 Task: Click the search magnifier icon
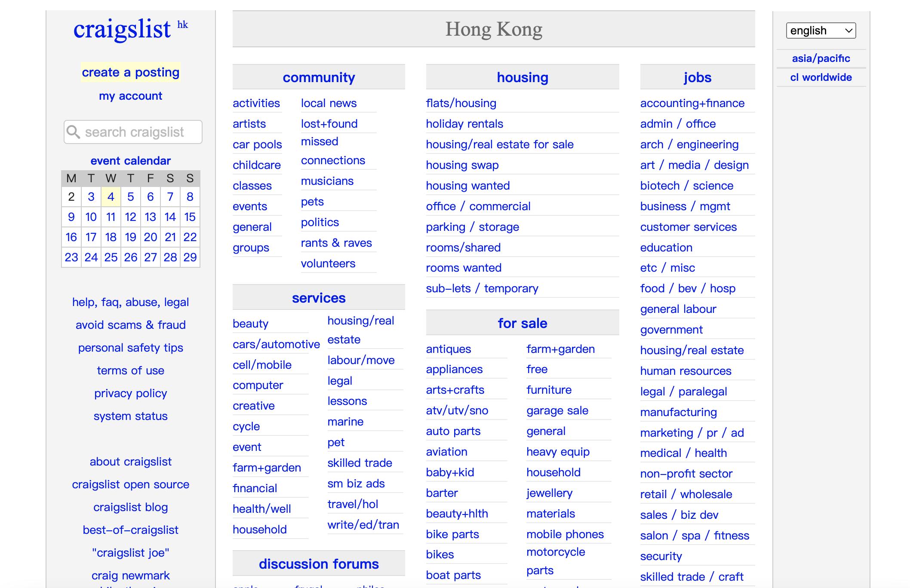[74, 132]
